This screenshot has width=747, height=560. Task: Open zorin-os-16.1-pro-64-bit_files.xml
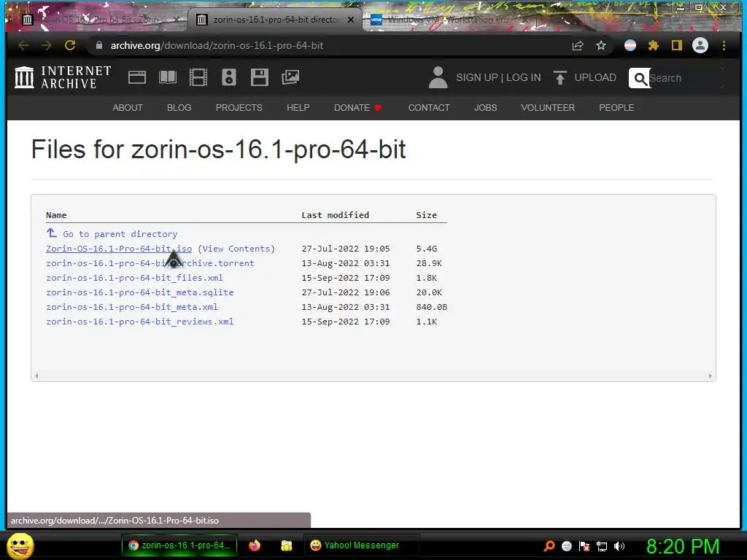pyautogui.click(x=134, y=278)
